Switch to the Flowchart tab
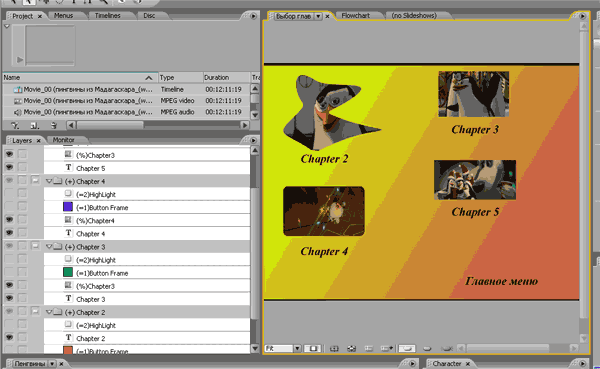 click(355, 16)
